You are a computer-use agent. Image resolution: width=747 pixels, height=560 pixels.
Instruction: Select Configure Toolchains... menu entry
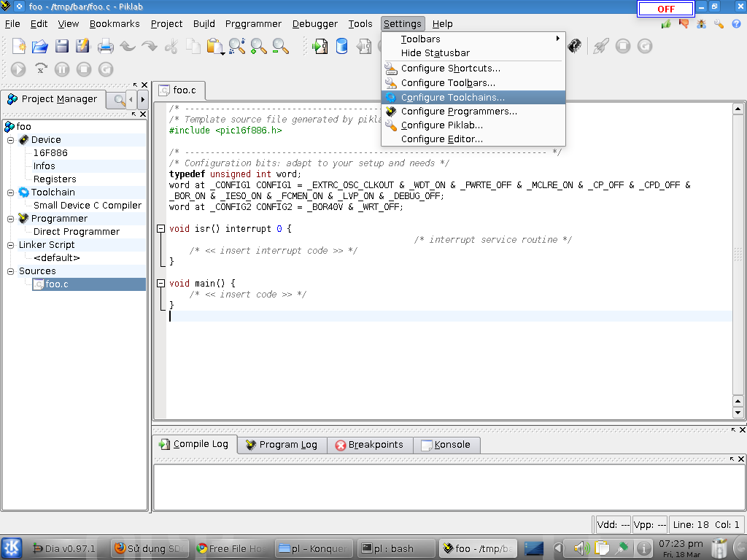452,98
